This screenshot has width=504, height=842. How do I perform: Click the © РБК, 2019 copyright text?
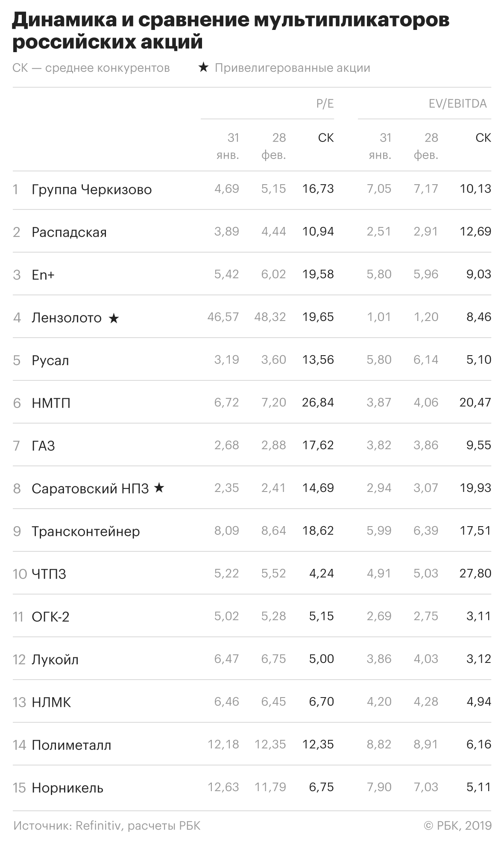[457, 825]
